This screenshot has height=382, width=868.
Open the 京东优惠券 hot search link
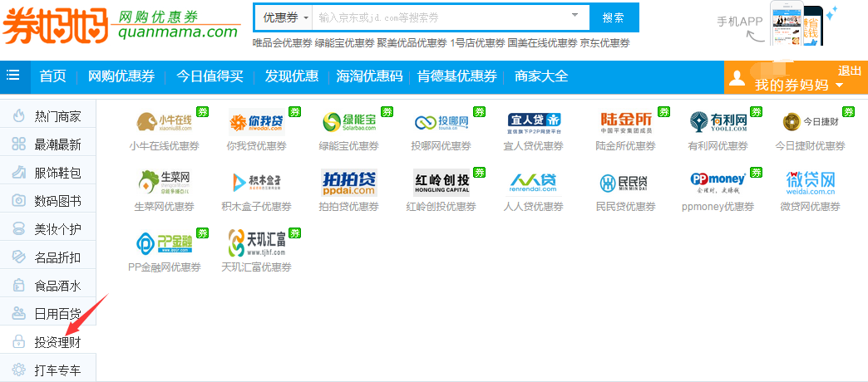[605, 42]
